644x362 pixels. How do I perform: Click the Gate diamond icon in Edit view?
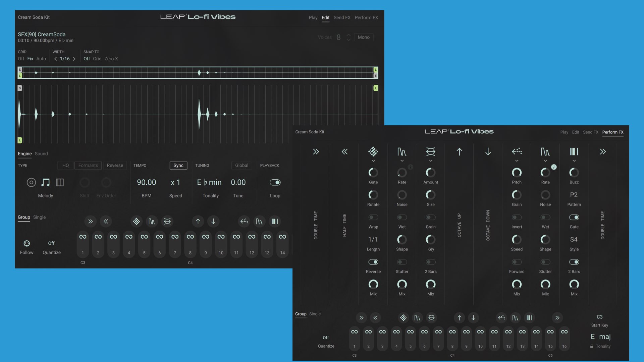pos(136,221)
